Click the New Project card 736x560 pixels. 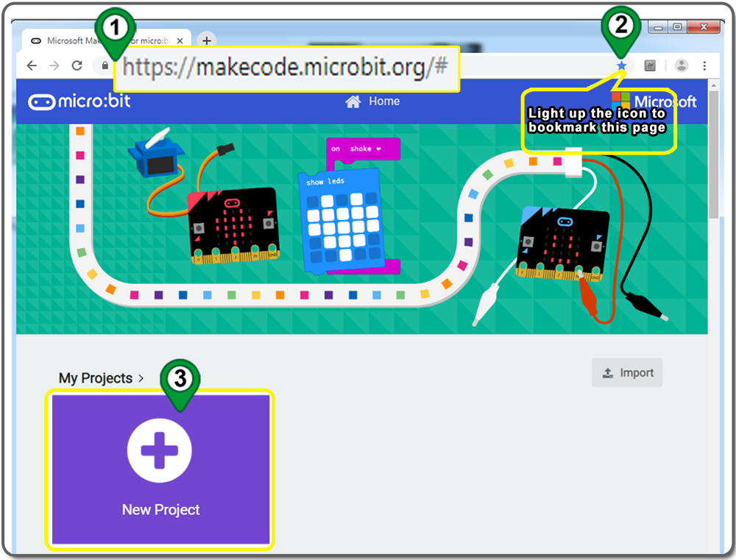click(160, 469)
